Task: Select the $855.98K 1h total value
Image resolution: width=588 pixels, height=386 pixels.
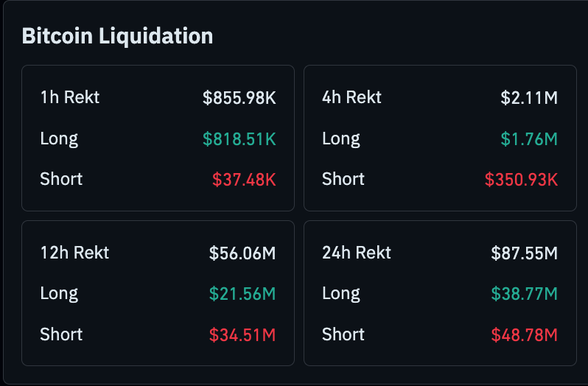Action: (x=239, y=97)
